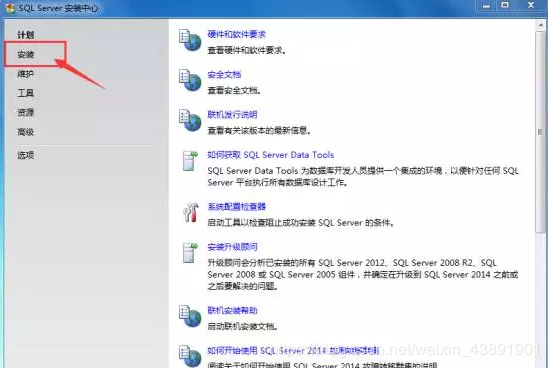Click the 联机发行说明 link
548x368 pixels.
(x=232, y=115)
